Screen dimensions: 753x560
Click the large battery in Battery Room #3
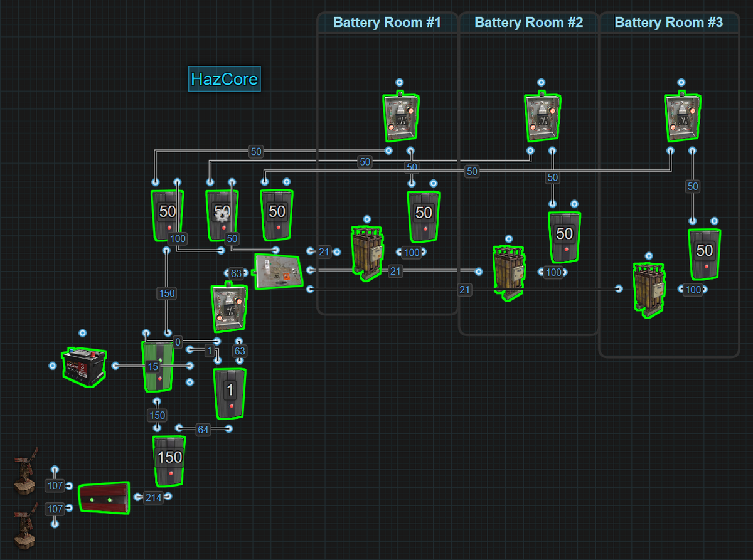[x=649, y=290]
